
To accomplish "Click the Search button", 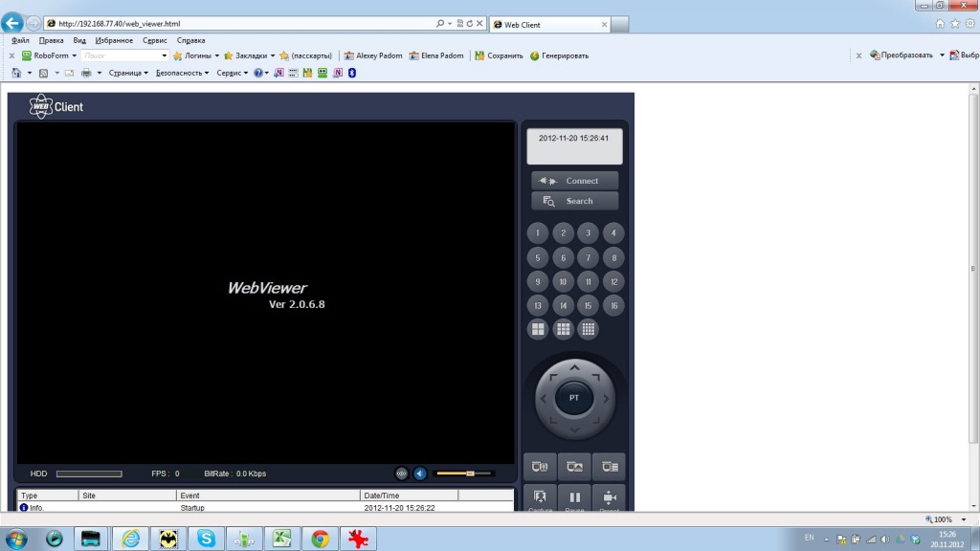I will (x=574, y=201).
